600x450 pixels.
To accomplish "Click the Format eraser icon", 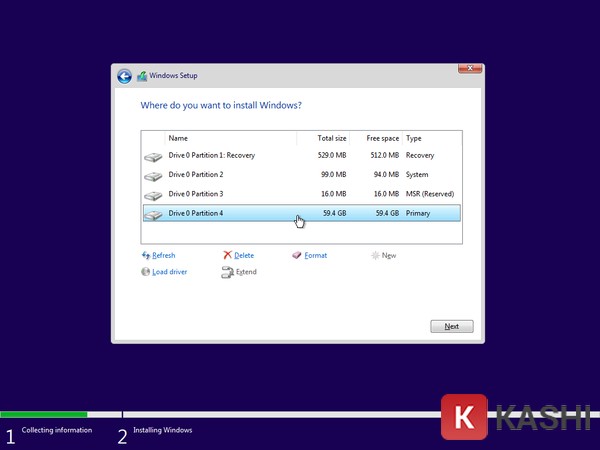I will tap(296, 255).
